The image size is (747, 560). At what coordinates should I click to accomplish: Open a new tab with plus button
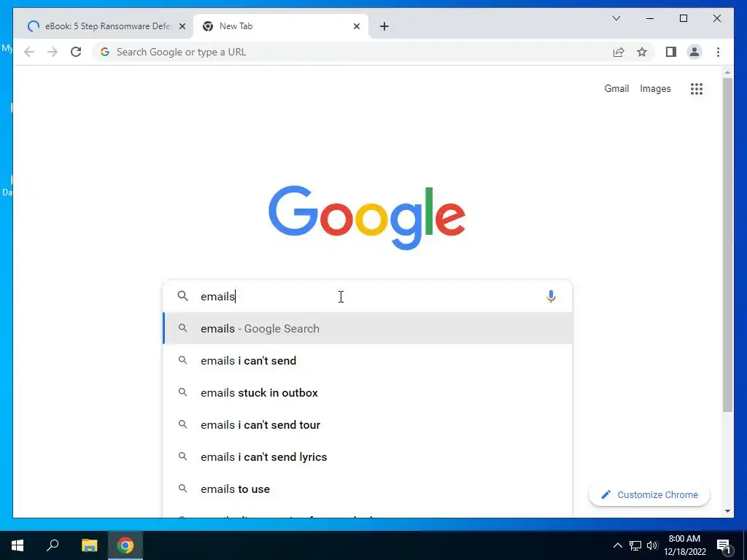click(384, 26)
